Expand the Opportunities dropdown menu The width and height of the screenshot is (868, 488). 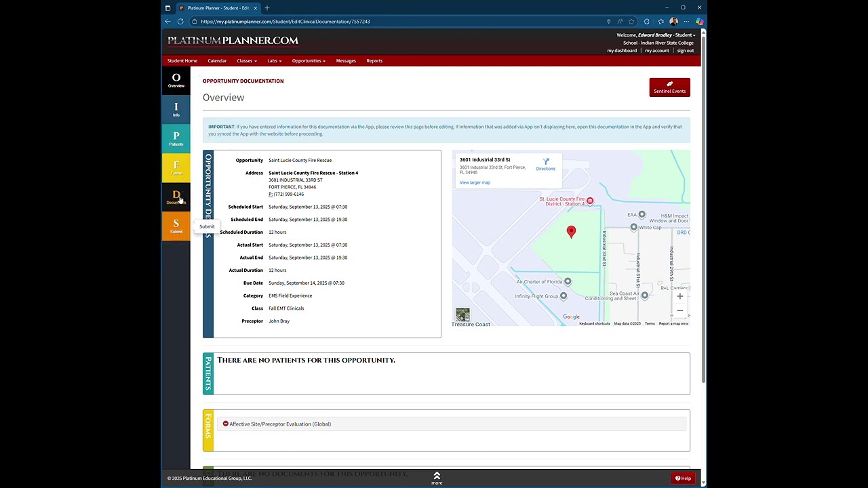click(309, 61)
